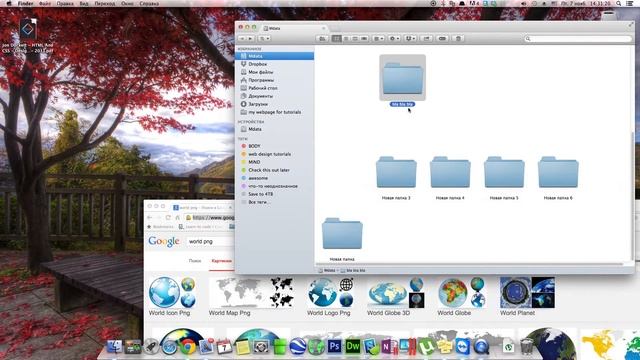Open Переход menu in the menu bar
Viewport: 640px width, 360px height.
tap(105, 3)
